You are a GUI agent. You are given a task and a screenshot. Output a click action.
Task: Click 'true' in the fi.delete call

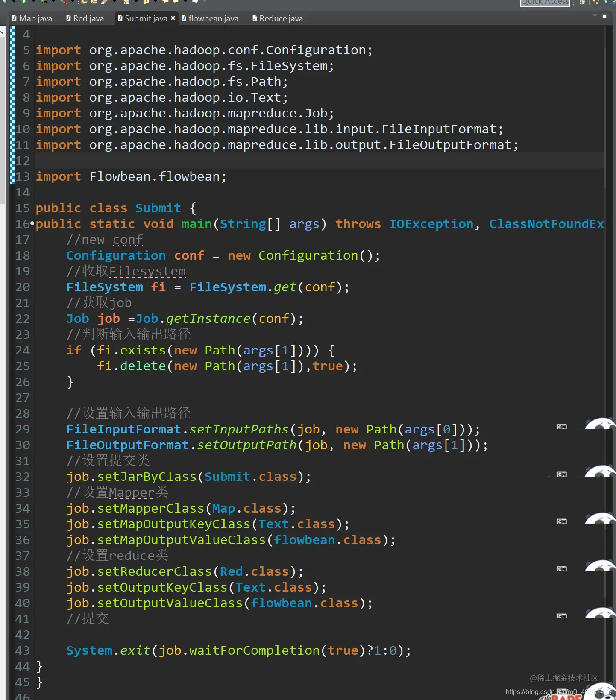[x=327, y=366]
